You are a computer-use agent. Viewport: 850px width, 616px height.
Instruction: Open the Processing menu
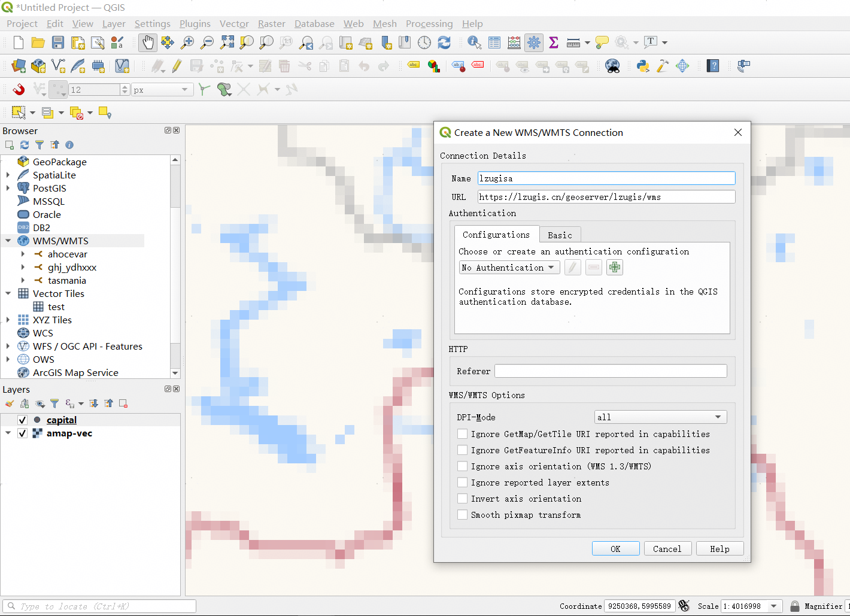tap(429, 24)
